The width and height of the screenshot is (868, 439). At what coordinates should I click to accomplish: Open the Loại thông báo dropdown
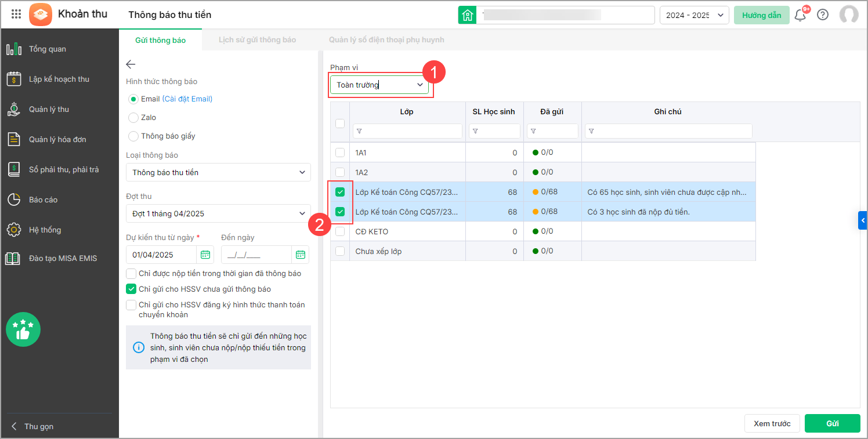tap(218, 172)
